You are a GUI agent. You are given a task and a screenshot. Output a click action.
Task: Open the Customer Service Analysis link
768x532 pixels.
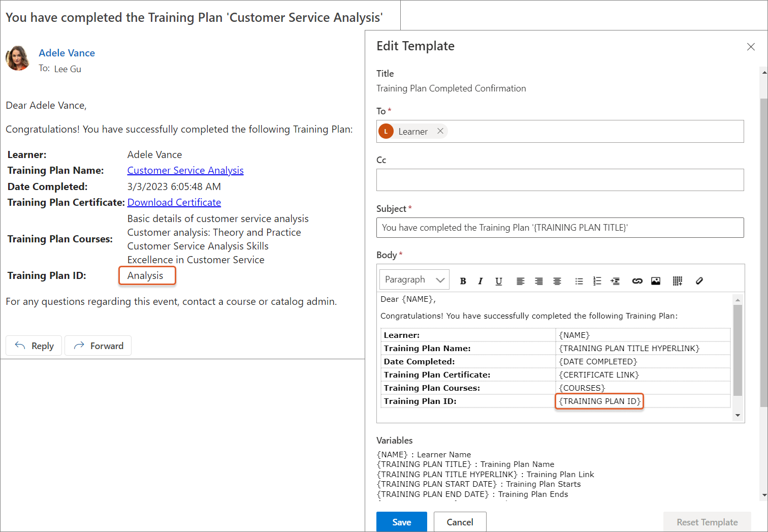coord(185,170)
